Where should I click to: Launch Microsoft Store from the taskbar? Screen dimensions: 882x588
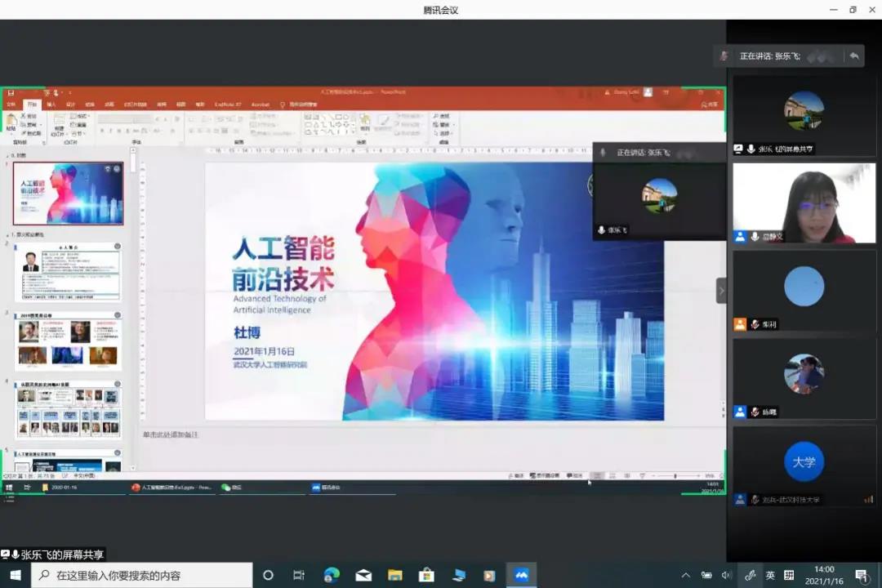coord(426,575)
